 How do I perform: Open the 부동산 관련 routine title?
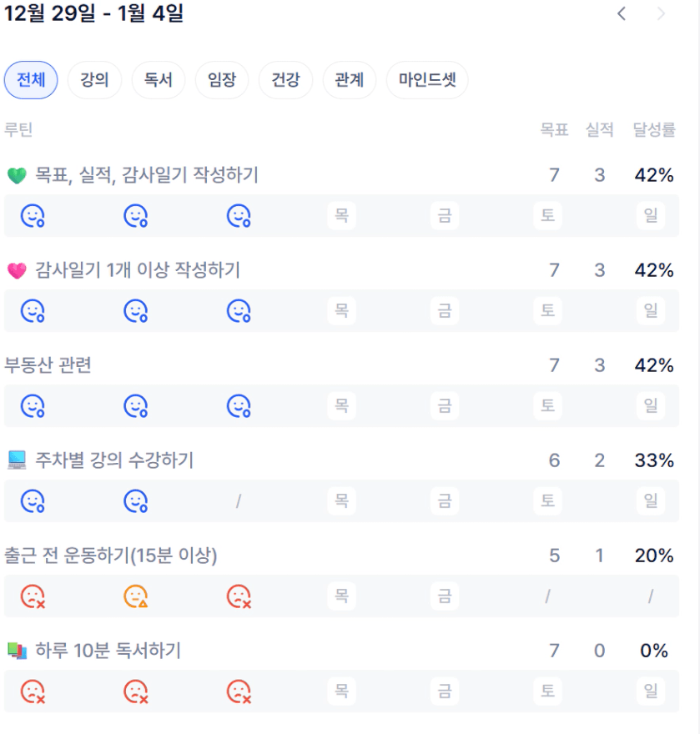click(x=48, y=365)
